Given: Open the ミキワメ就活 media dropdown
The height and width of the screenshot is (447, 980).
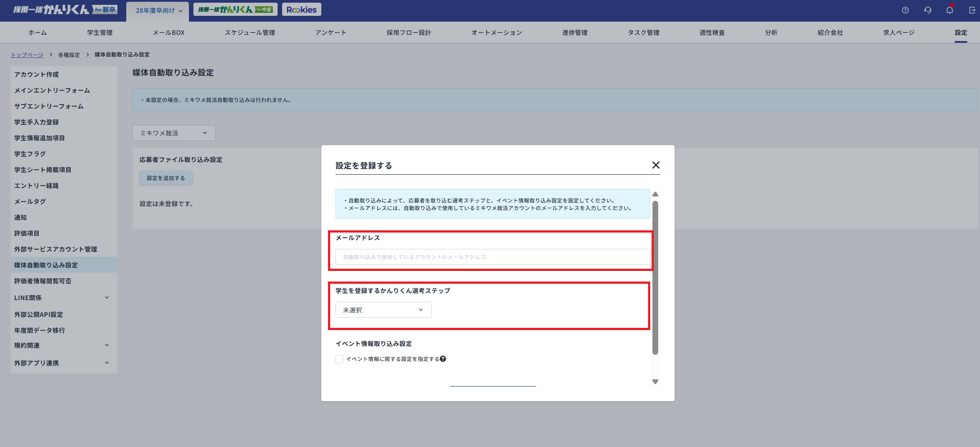Looking at the screenshot, I should 173,132.
